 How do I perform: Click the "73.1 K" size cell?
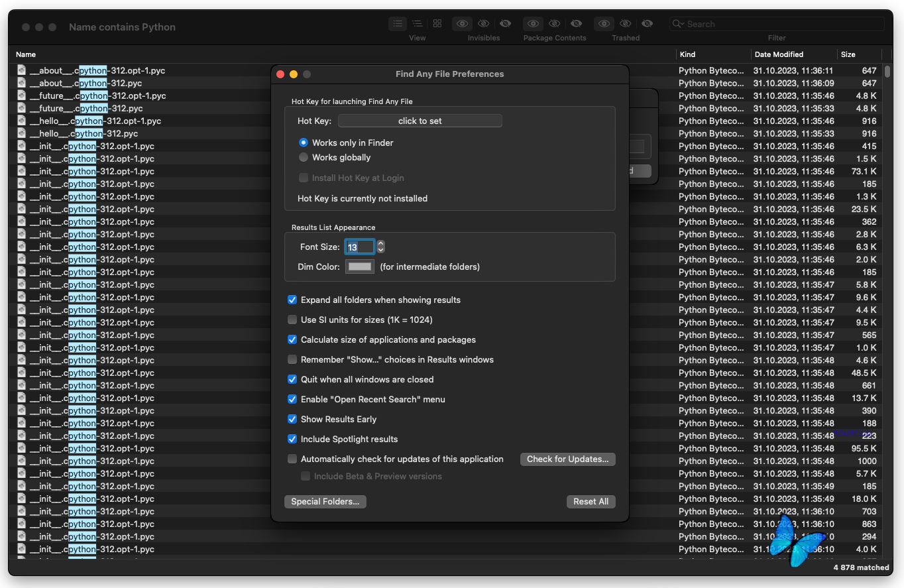pyautogui.click(x=864, y=171)
